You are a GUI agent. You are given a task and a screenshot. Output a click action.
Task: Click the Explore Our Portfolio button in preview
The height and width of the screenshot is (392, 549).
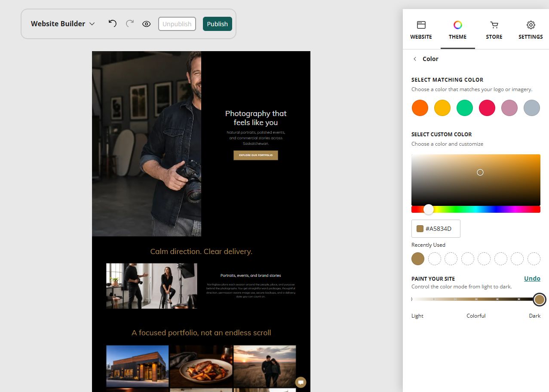point(256,155)
